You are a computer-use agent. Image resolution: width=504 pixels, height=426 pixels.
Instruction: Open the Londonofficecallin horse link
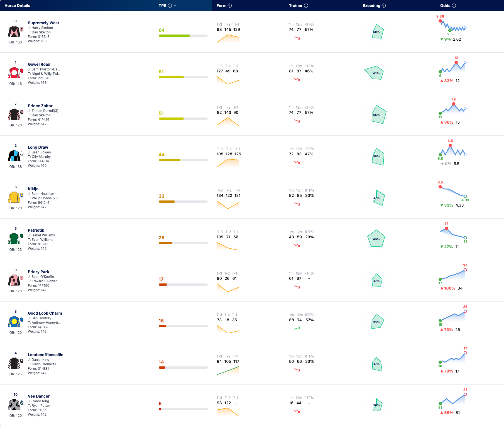46,355
